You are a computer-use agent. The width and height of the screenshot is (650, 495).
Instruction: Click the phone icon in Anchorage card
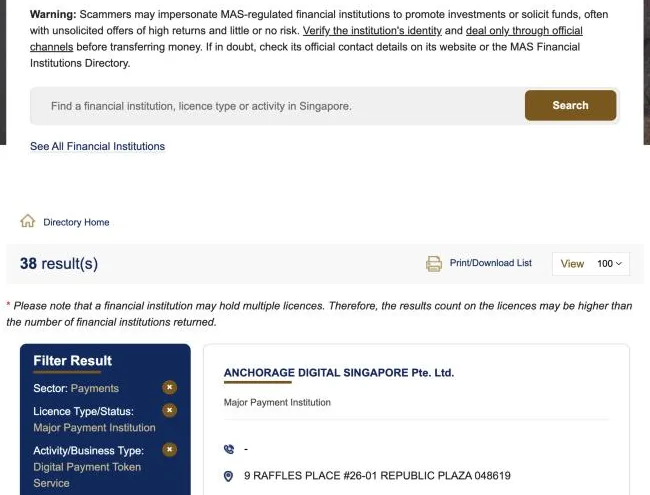click(229, 449)
